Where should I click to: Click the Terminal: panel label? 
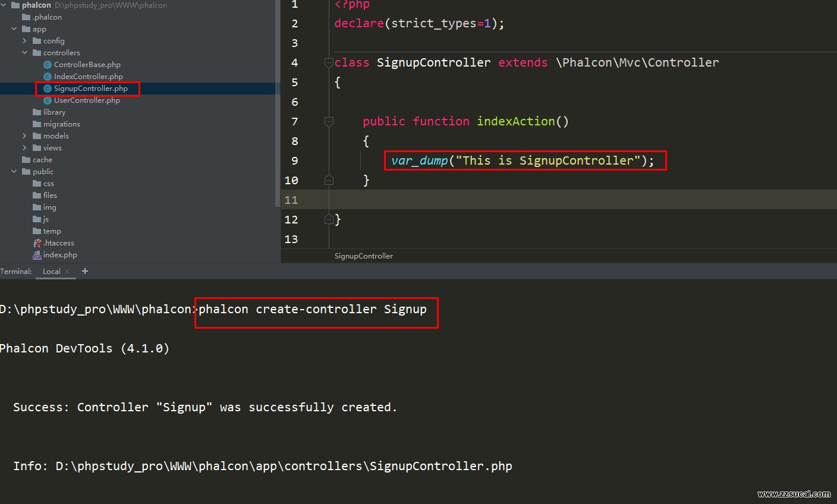click(16, 272)
